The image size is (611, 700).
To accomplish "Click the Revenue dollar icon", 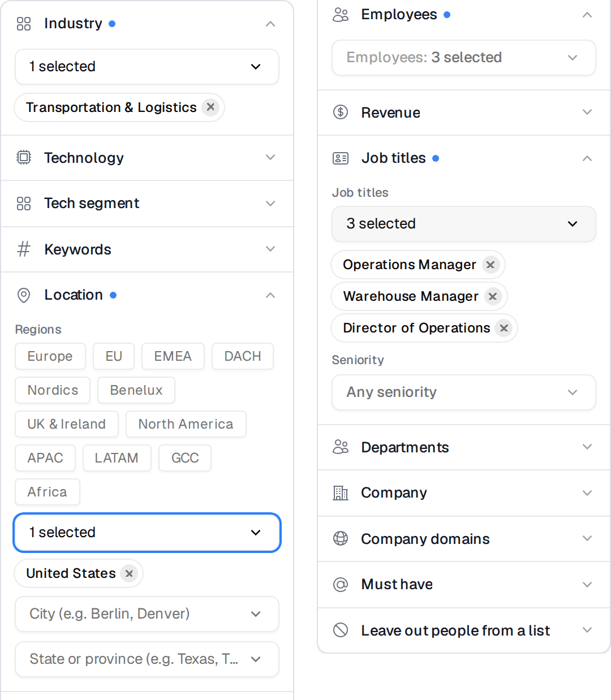I will click(341, 112).
